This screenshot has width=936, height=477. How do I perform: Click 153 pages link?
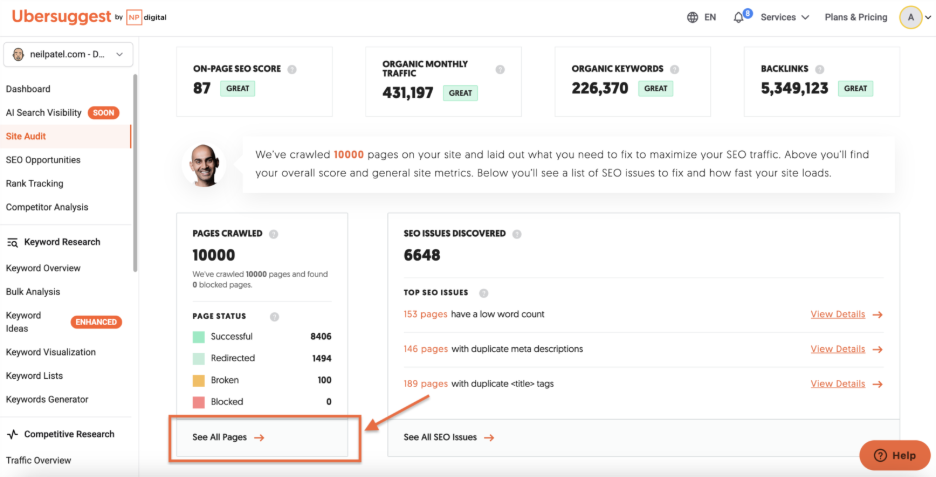pos(425,314)
